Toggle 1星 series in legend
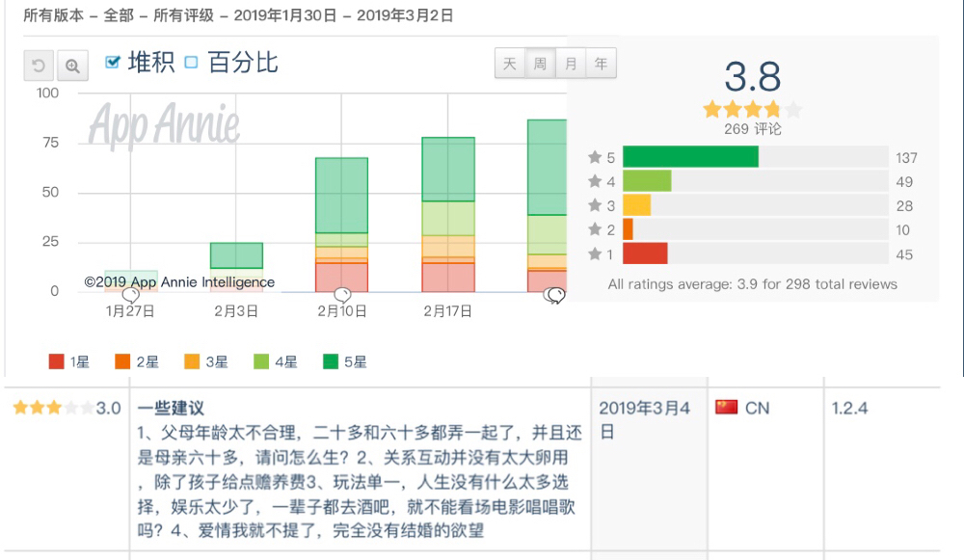964x560 pixels. coord(68,361)
